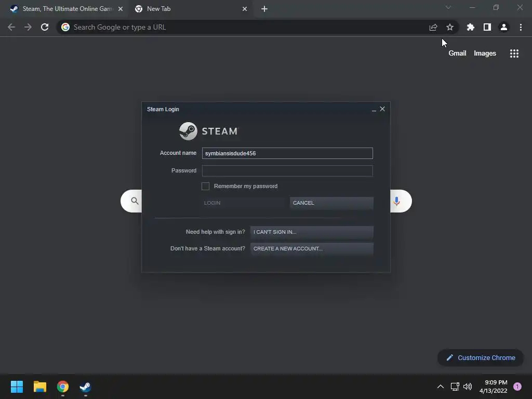Click the CANCEL button
The image size is (532, 399).
(x=331, y=203)
